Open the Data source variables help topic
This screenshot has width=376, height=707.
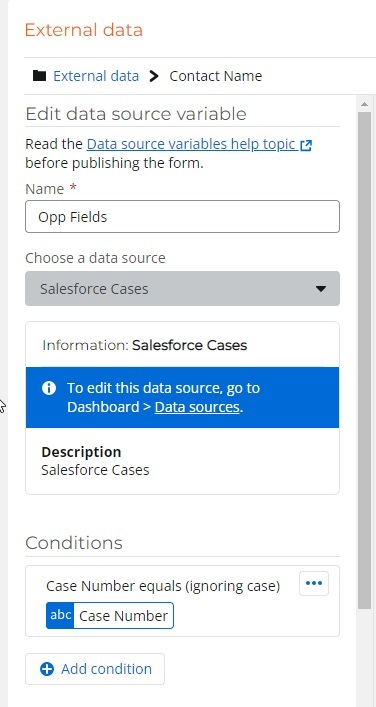pos(191,144)
